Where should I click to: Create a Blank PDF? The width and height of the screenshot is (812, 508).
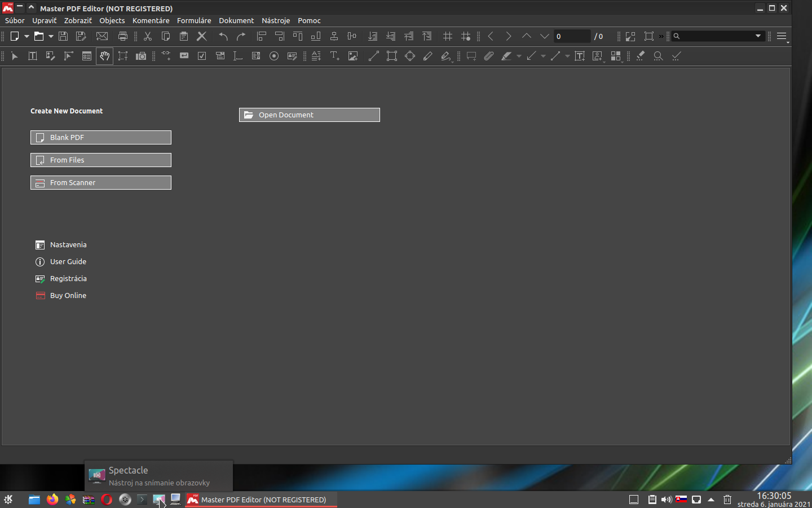click(x=101, y=138)
